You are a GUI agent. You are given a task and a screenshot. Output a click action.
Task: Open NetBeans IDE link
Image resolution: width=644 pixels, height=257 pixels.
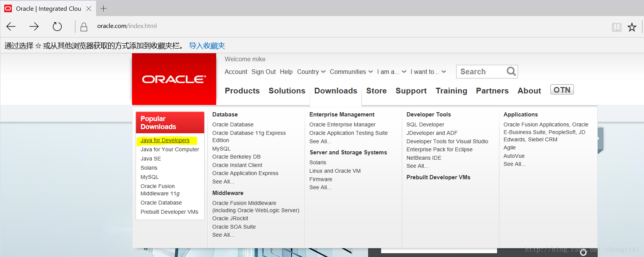(424, 158)
